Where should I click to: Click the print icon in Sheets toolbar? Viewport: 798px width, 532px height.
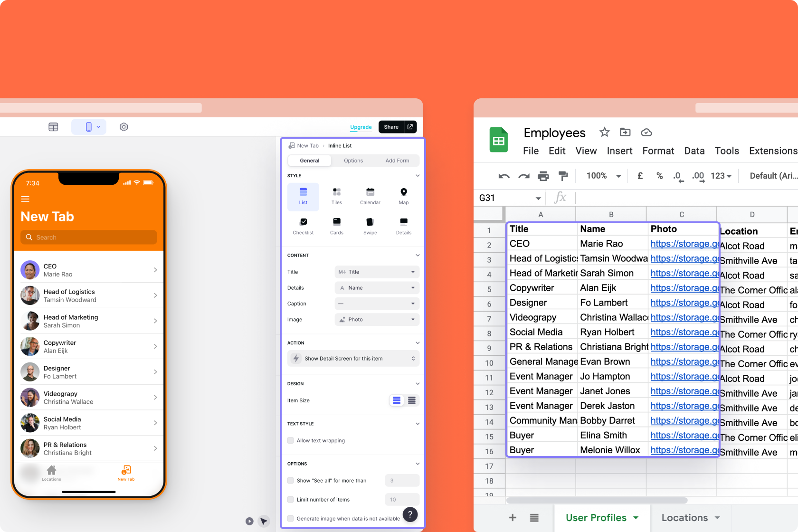[x=543, y=176]
